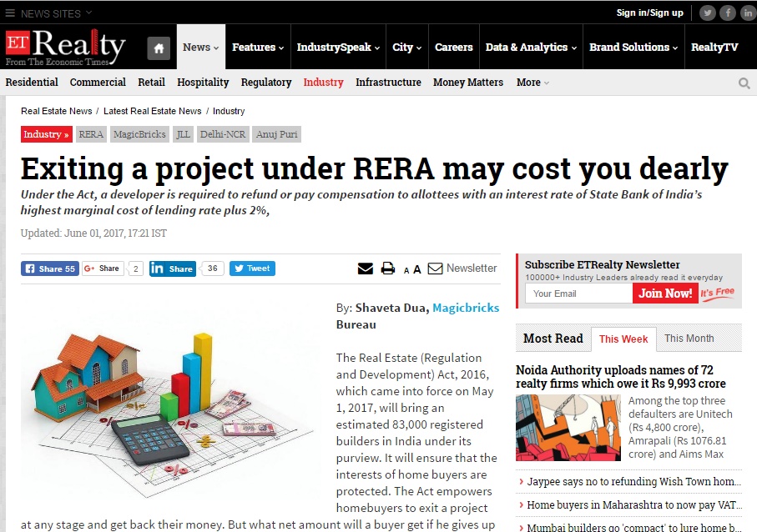Select the Infrastructure category
757x532 pixels.
[x=388, y=83]
